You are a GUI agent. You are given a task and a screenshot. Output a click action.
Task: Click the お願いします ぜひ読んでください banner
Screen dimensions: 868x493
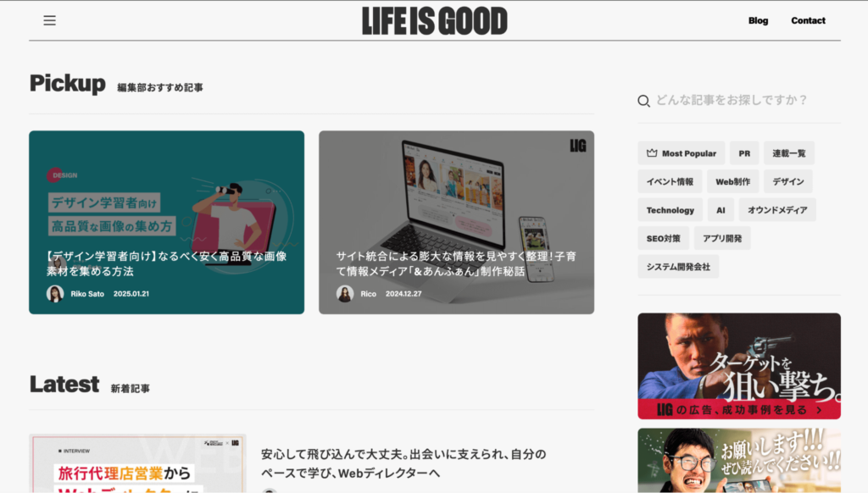click(x=739, y=460)
